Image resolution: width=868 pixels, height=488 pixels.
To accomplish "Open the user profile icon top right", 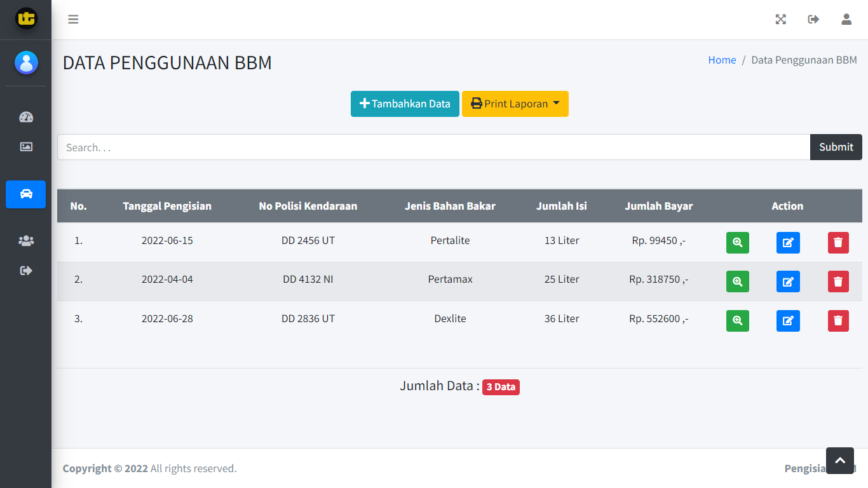I will pyautogui.click(x=846, y=19).
